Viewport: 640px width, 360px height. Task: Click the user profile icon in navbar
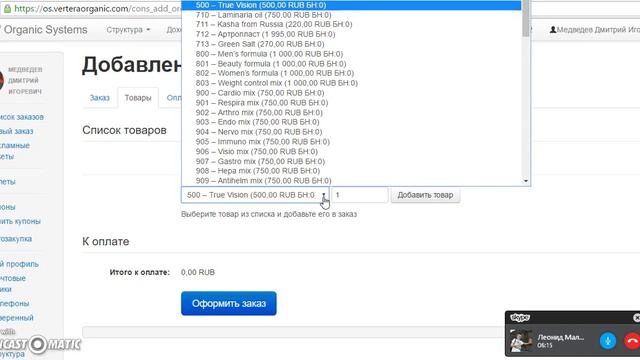tap(553, 30)
